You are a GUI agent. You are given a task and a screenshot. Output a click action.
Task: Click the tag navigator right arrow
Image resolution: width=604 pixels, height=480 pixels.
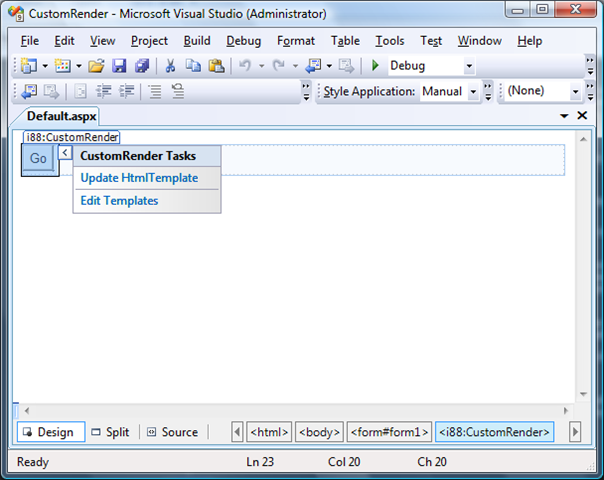pyautogui.click(x=575, y=432)
